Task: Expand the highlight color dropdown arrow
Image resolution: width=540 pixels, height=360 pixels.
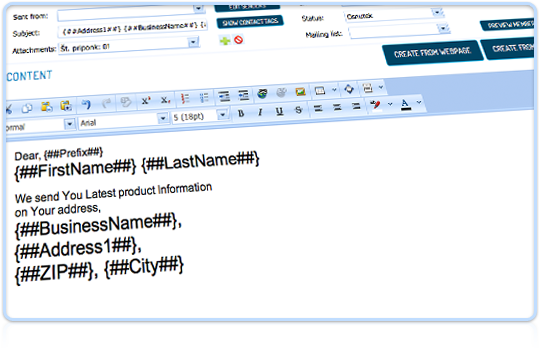Action: [x=390, y=104]
